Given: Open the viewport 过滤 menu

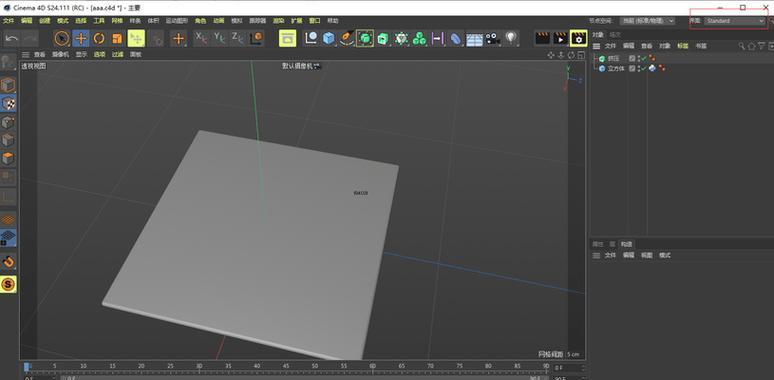Looking at the screenshot, I should [117, 54].
